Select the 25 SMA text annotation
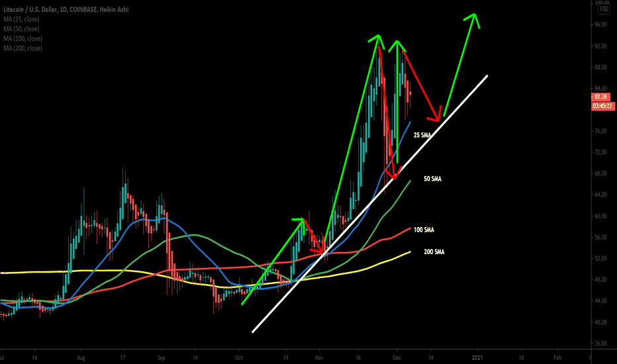Viewport: 617px width, 364px height. click(x=422, y=135)
